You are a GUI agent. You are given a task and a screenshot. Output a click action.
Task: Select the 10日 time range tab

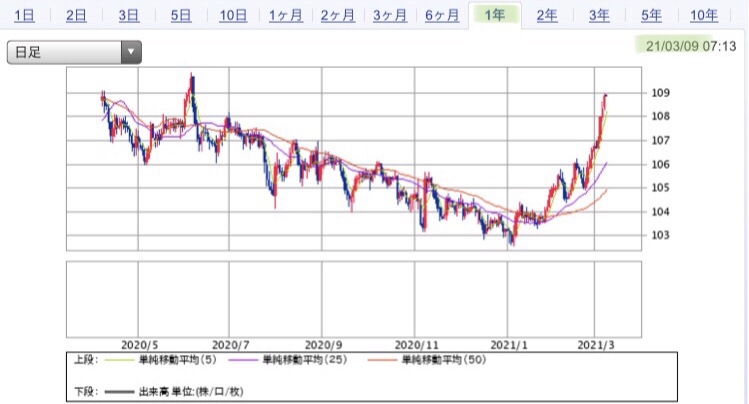(x=233, y=16)
